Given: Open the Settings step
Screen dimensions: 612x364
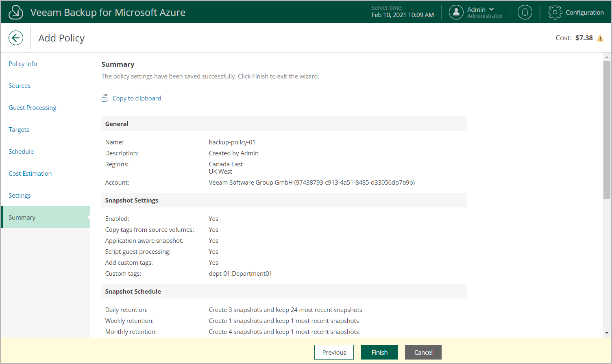Looking at the screenshot, I should click(20, 196).
